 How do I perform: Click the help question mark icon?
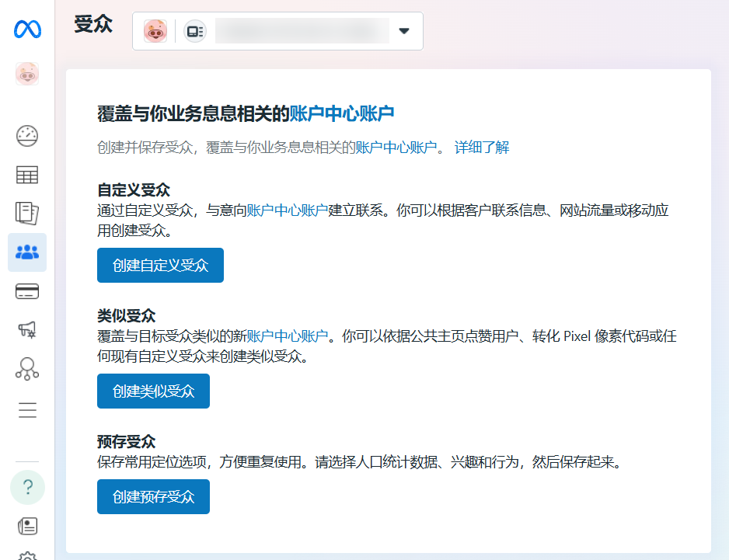point(27,487)
